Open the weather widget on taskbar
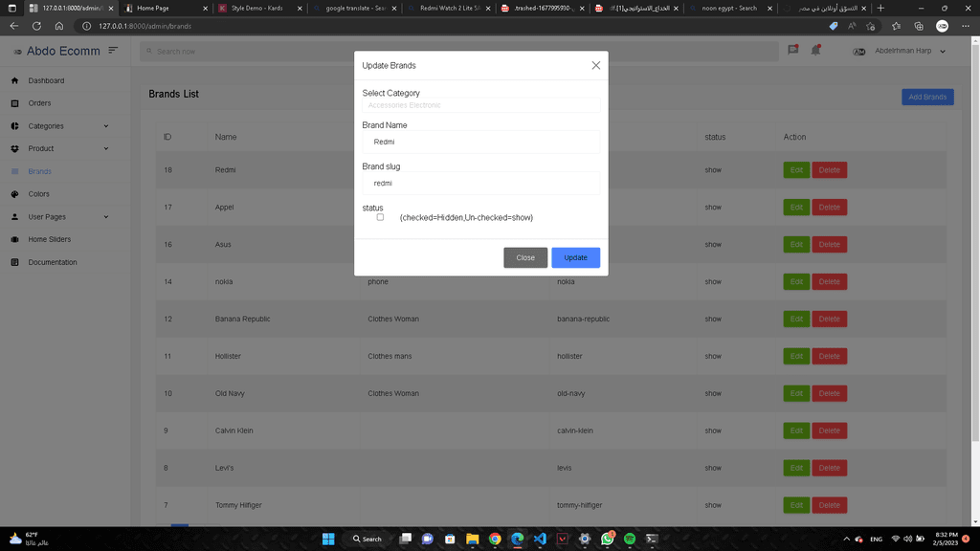The width and height of the screenshot is (980, 551). pos(30,539)
